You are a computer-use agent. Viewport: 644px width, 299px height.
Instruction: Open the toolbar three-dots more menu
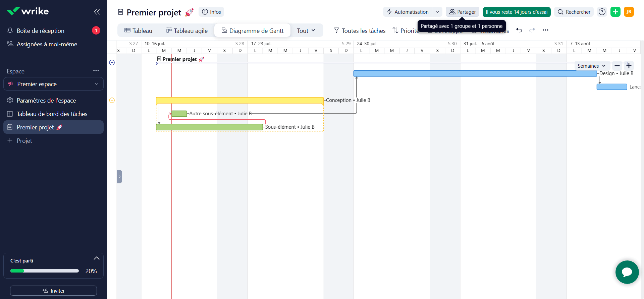545,30
